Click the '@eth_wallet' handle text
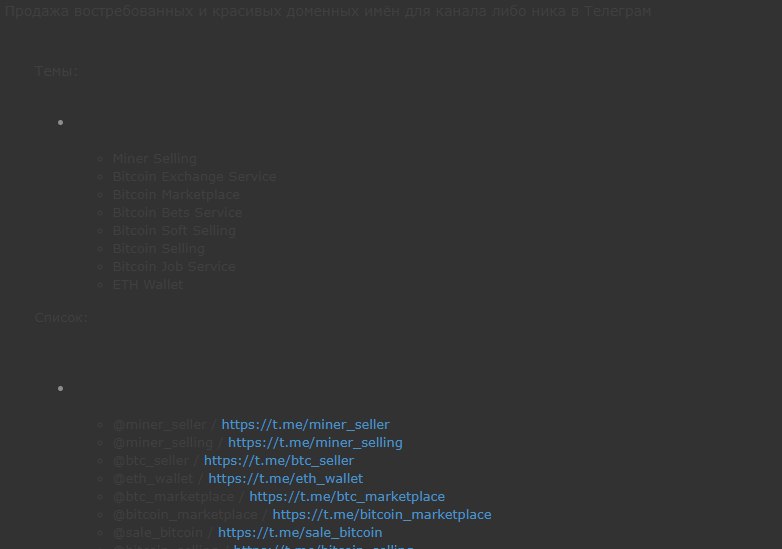The height and width of the screenshot is (549, 782). click(x=153, y=478)
